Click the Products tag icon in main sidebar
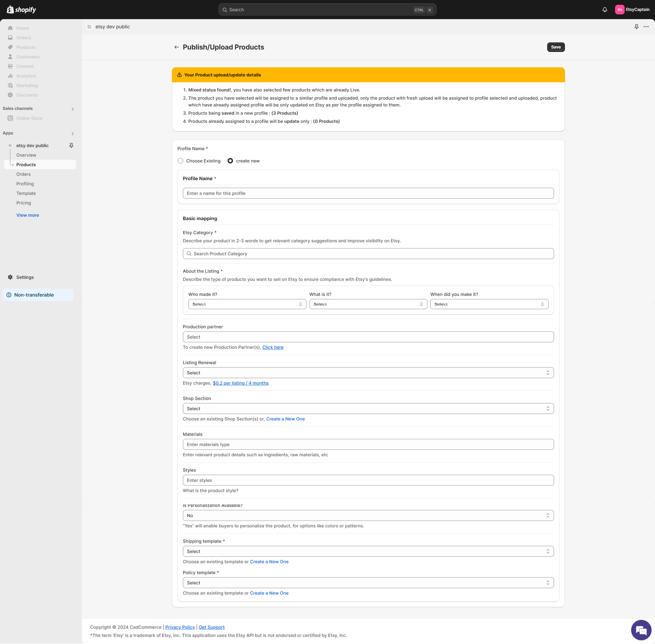This screenshot has height=644, width=655. (x=10, y=47)
